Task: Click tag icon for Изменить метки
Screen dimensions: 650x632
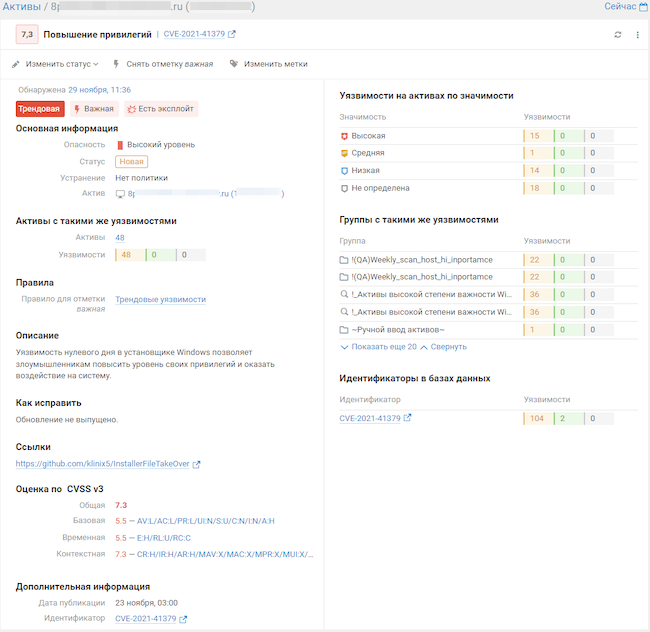Action: (x=234, y=64)
